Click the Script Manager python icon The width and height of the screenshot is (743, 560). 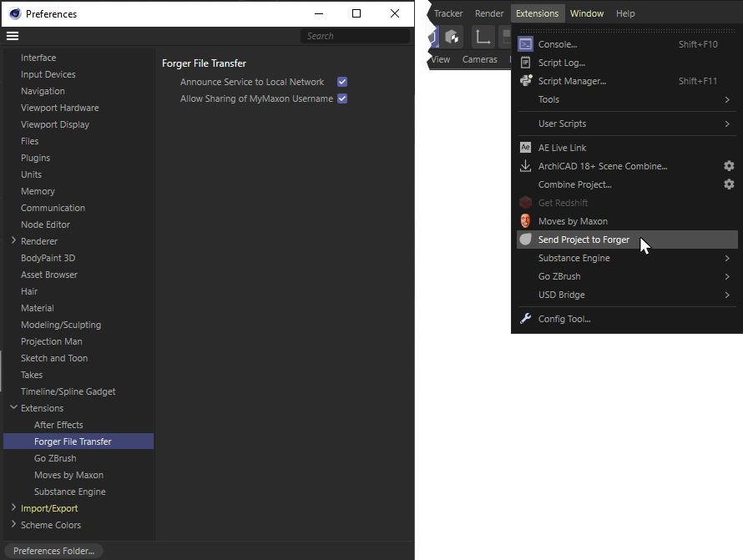coord(525,81)
